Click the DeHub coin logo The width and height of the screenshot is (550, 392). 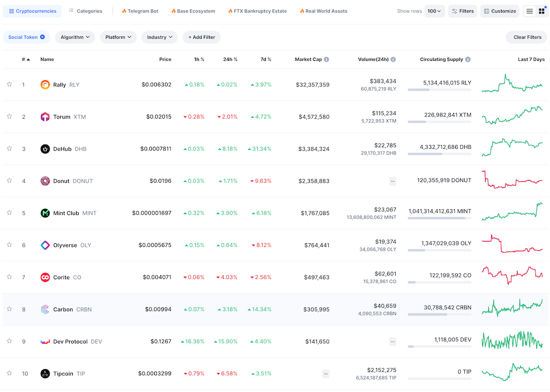(x=45, y=149)
